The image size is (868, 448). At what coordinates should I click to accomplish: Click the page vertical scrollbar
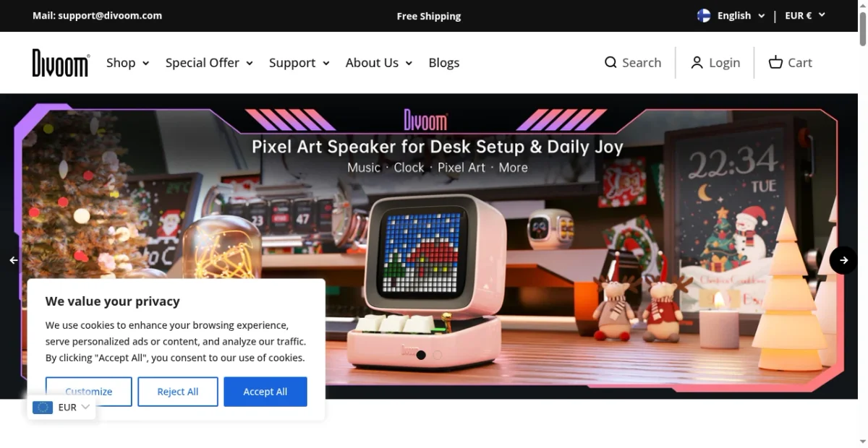click(x=862, y=224)
